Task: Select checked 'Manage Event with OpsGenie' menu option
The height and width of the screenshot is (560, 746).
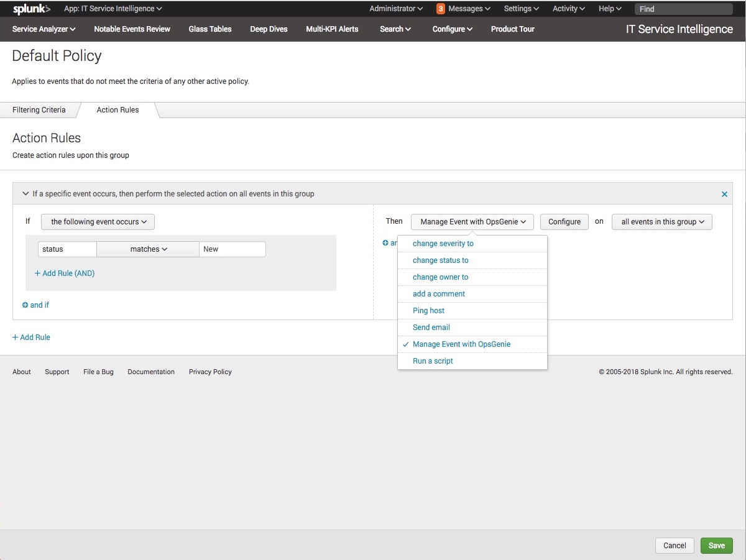Action: tap(472, 344)
